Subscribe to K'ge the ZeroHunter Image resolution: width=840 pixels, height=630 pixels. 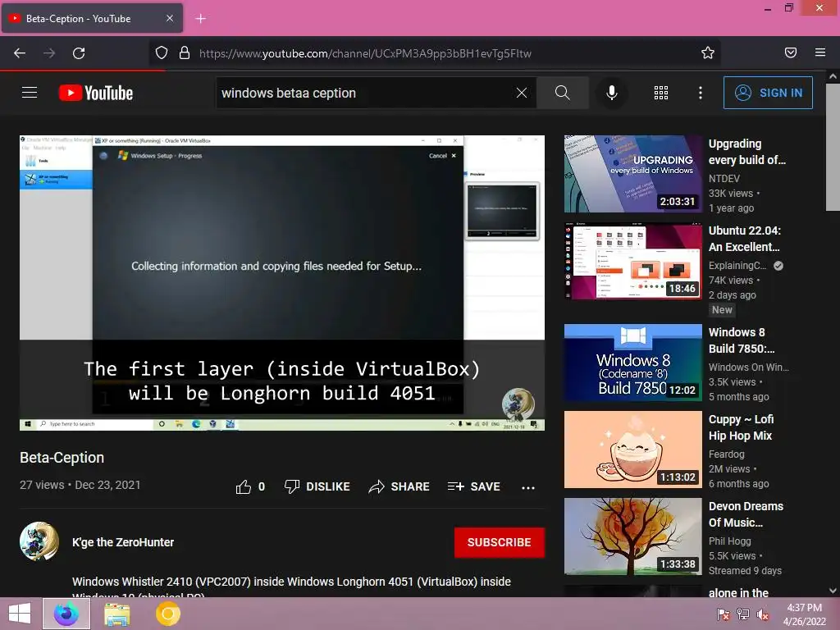click(x=500, y=543)
